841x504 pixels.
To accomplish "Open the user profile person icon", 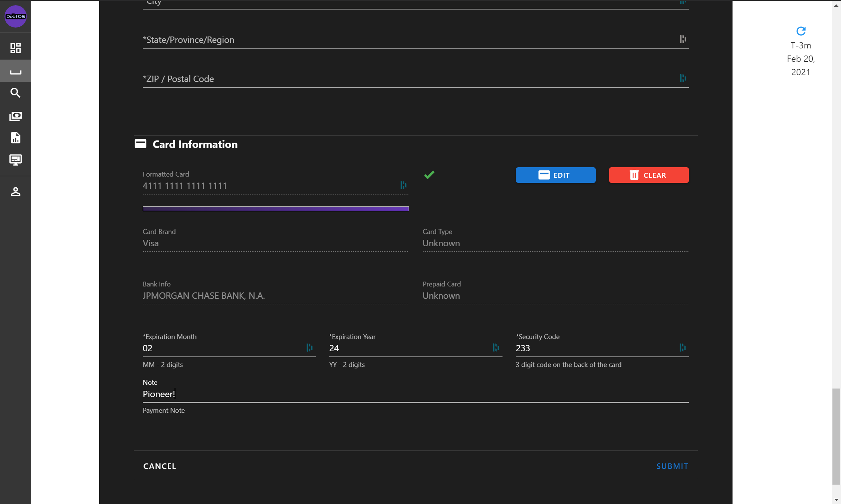I will 16,191.
